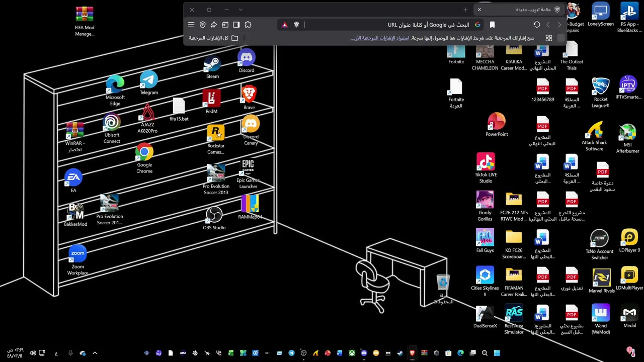The image size is (644, 362).
Task: Open the volume control in system tray
Action: click(33, 353)
